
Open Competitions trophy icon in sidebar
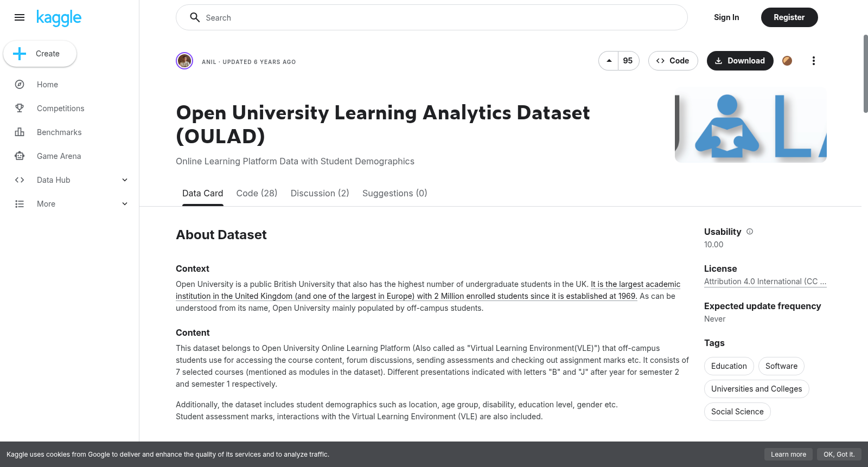click(20, 108)
